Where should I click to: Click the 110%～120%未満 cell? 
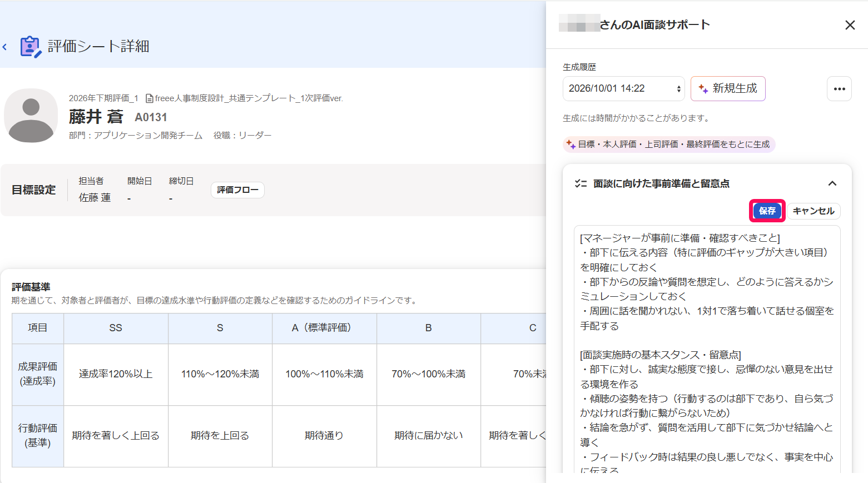click(x=220, y=374)
